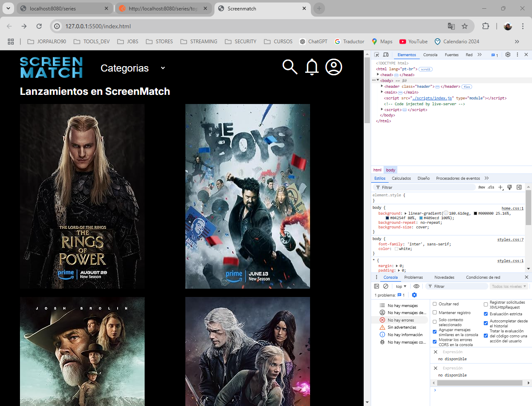Create a live expression with the eye icon

pos(416,286)
